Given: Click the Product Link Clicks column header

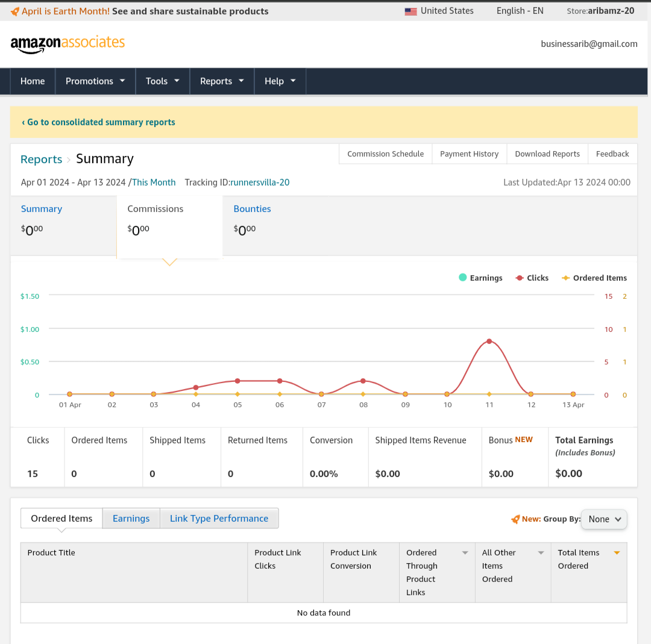Looking at the screenshot, I should point(286,573).
